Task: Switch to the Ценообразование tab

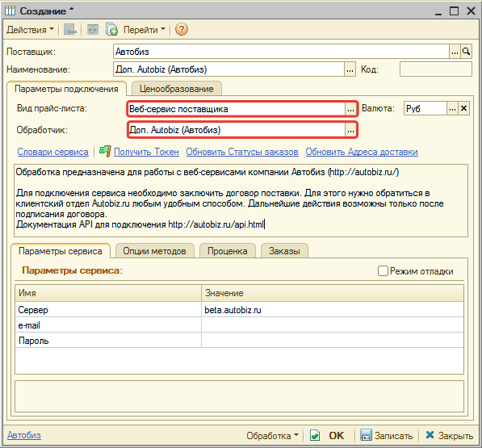Action: click(177, 89)
